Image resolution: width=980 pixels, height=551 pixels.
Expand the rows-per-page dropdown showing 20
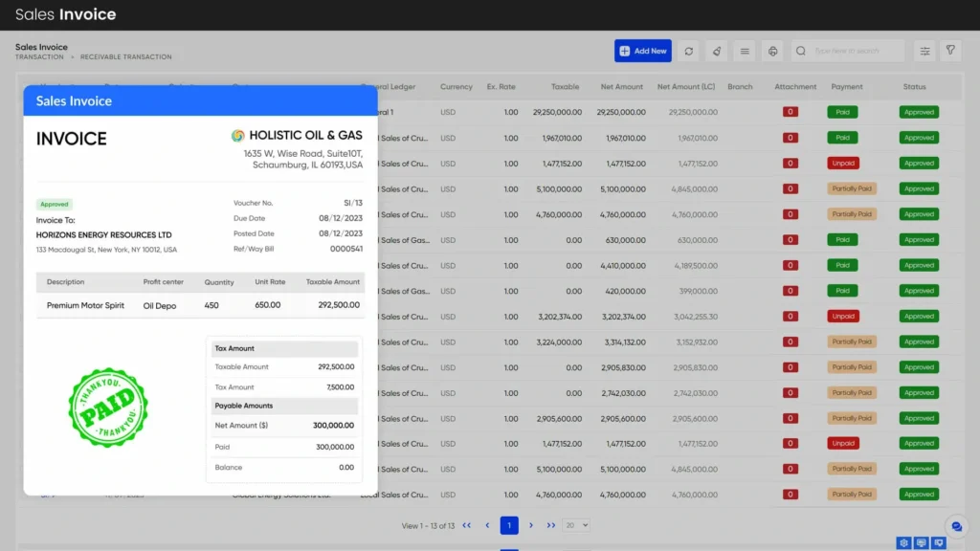pyautogui.click(x=576, y=525)
